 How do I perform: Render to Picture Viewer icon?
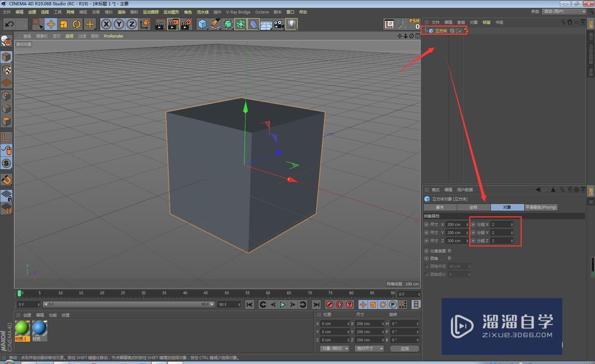pyautogui.click(x=173, y=24)
